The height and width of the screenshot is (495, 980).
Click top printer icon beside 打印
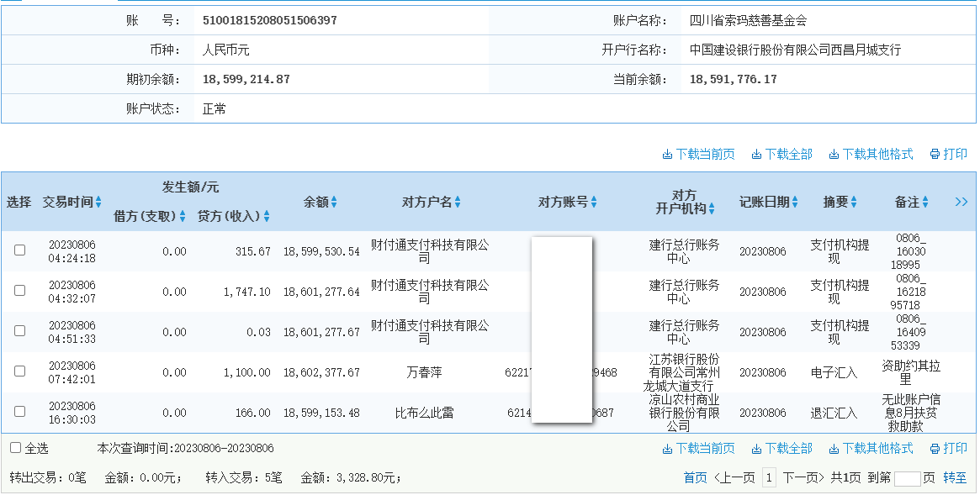pos(935,154)
